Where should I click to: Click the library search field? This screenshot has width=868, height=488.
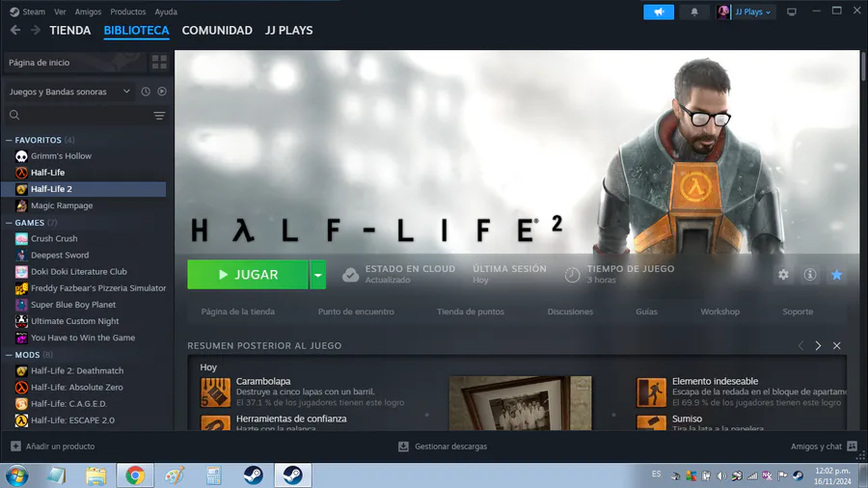[x=76, y=115]
